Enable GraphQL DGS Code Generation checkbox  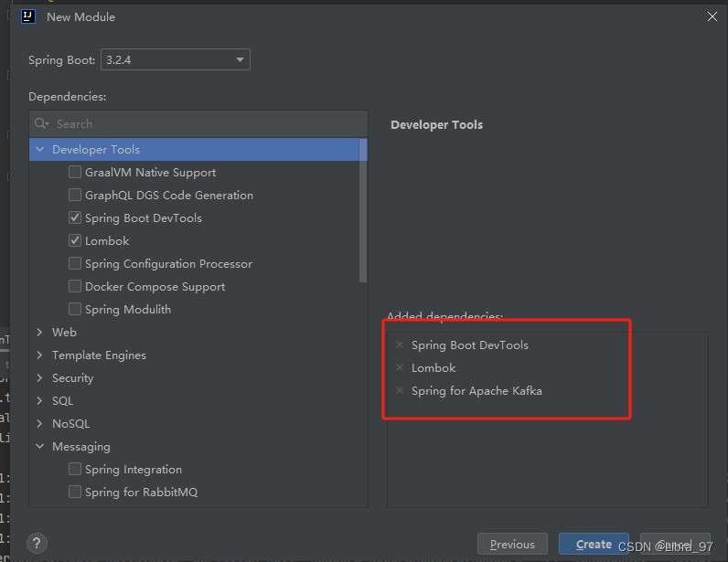click(75, 195)
